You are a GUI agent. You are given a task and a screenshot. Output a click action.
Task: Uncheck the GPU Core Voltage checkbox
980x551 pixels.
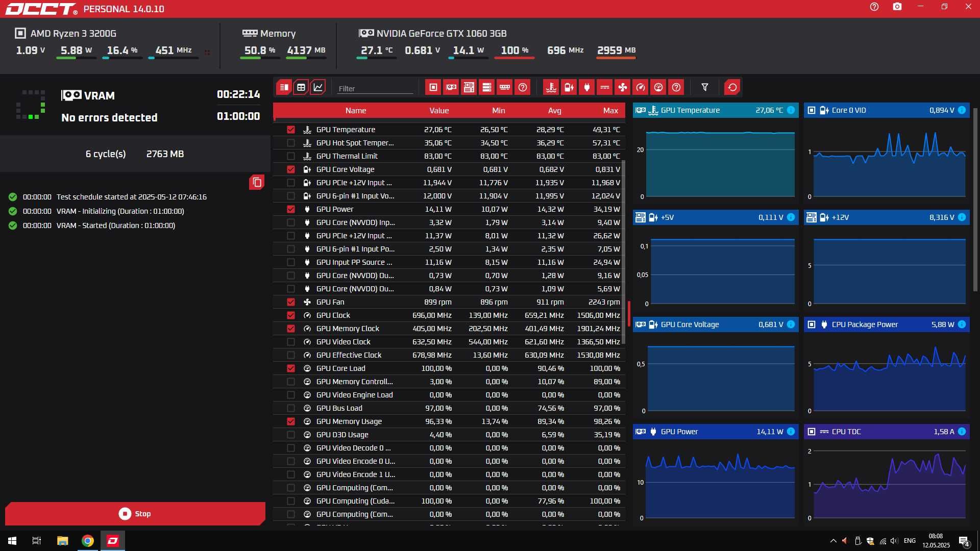[x=291, y=169]
